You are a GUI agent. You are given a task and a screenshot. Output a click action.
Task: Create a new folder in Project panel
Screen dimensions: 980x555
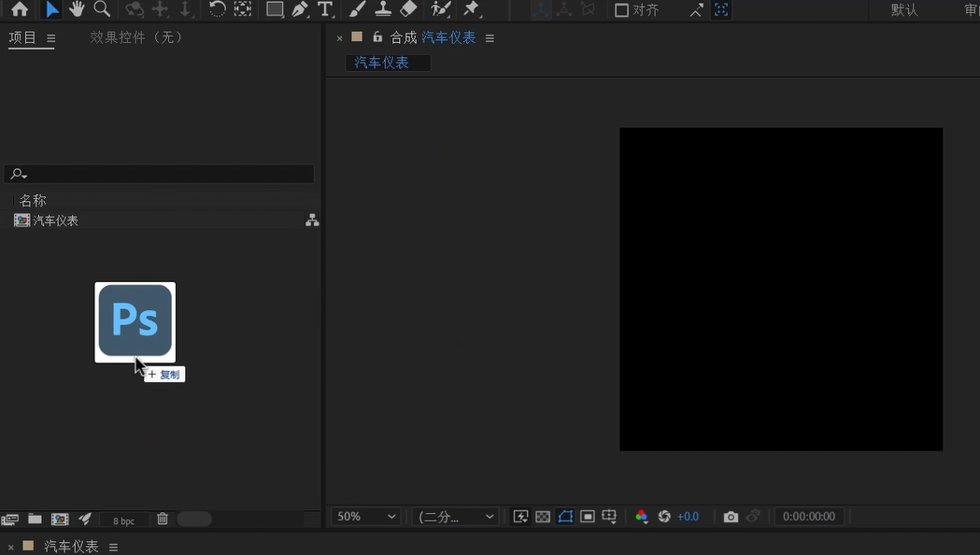click(x=35, y=519)
